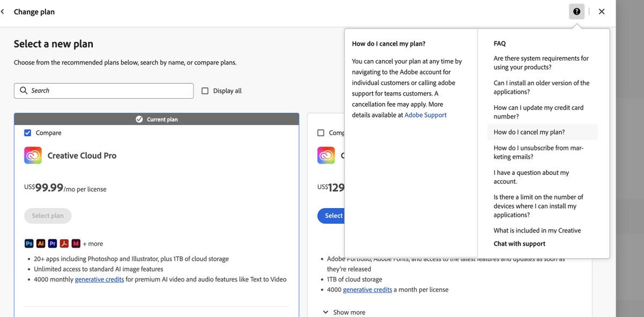Open FAQ about installing an older version
644x317 pixels.
(x=542, y=87)
